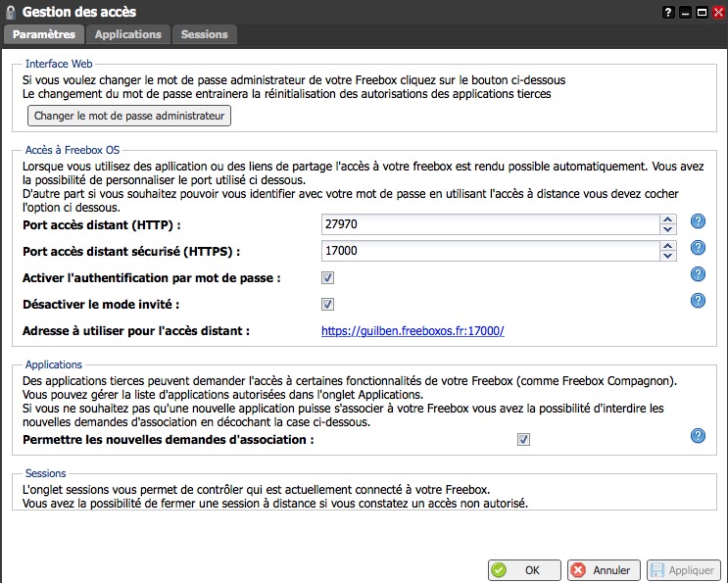Click 'Changer le mot de passe administrateur' button

129,116
